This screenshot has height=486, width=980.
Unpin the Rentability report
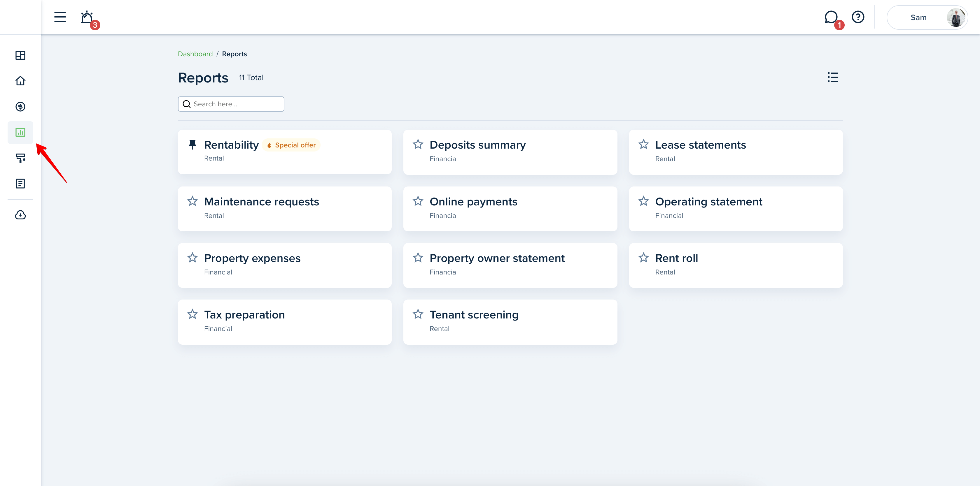pyautogui.click(x=192, y=145)
